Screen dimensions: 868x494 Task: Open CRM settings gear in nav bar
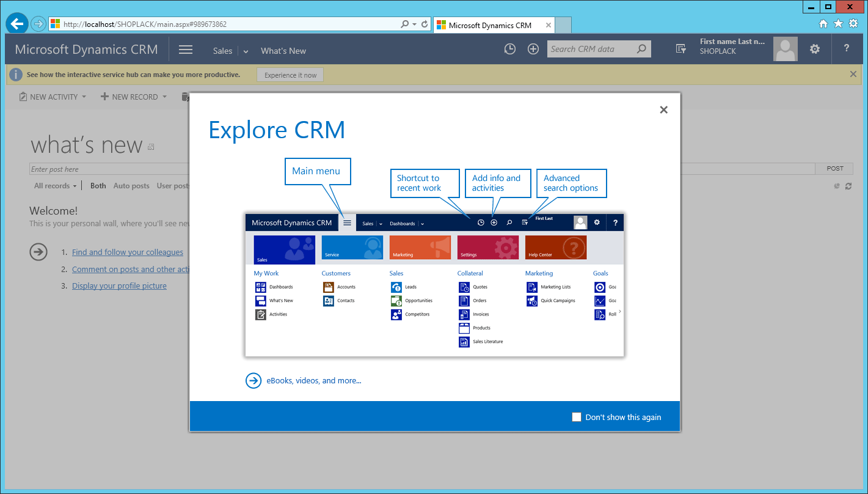coord(815,49)
